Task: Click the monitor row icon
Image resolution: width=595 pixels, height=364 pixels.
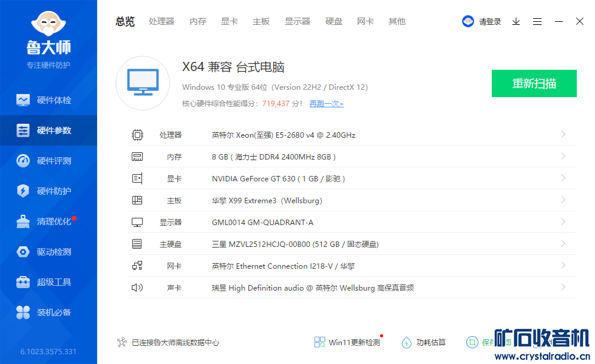Action: 137,222
